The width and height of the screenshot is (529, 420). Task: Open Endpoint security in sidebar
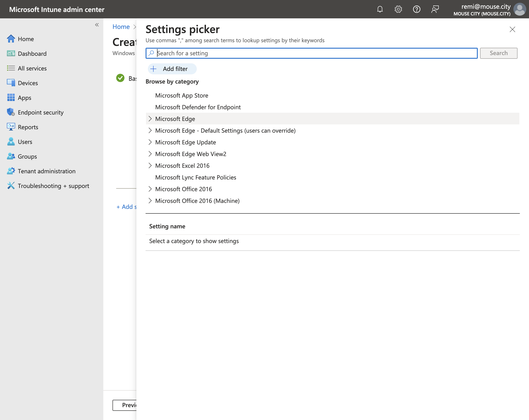[x=41, y=112]
